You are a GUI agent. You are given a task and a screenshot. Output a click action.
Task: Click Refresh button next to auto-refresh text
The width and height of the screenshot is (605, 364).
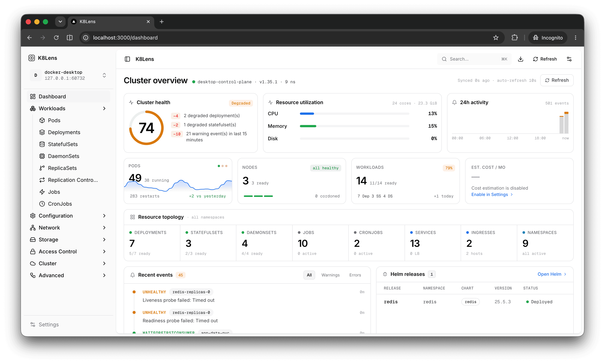pyautogui.click(x=557, y=80)
